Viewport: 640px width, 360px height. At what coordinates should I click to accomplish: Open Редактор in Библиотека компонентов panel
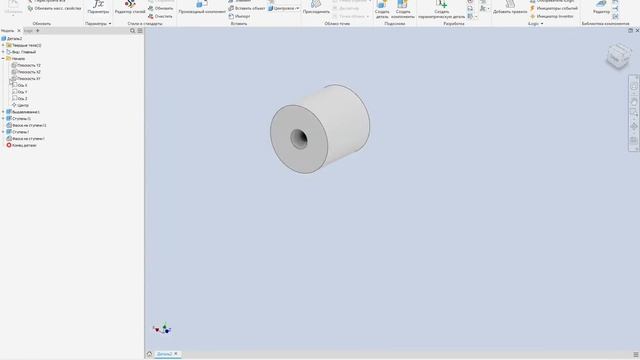[x=601, y=7]
